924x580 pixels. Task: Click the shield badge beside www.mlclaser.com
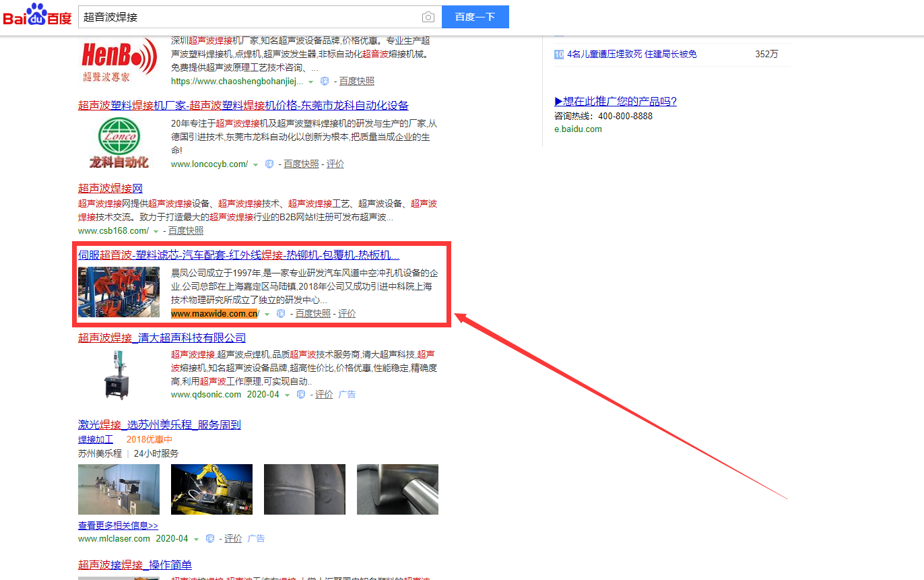(210, 539)
